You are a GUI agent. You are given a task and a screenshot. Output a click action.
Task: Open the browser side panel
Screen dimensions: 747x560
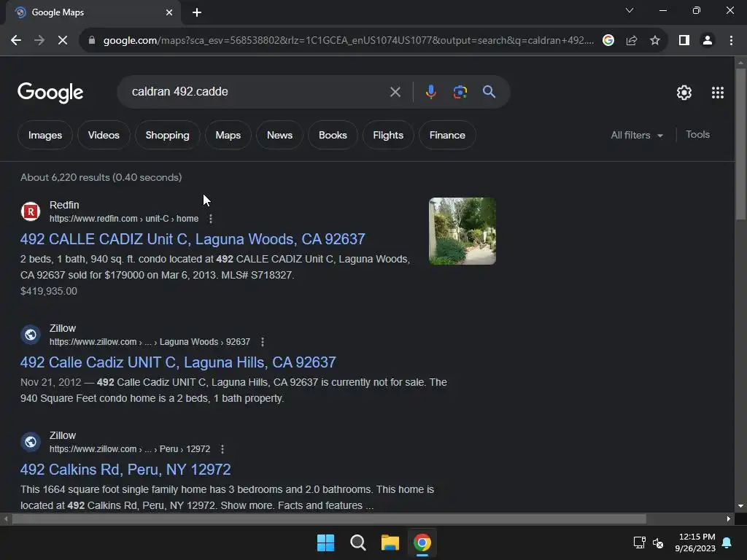coord(684,41)
